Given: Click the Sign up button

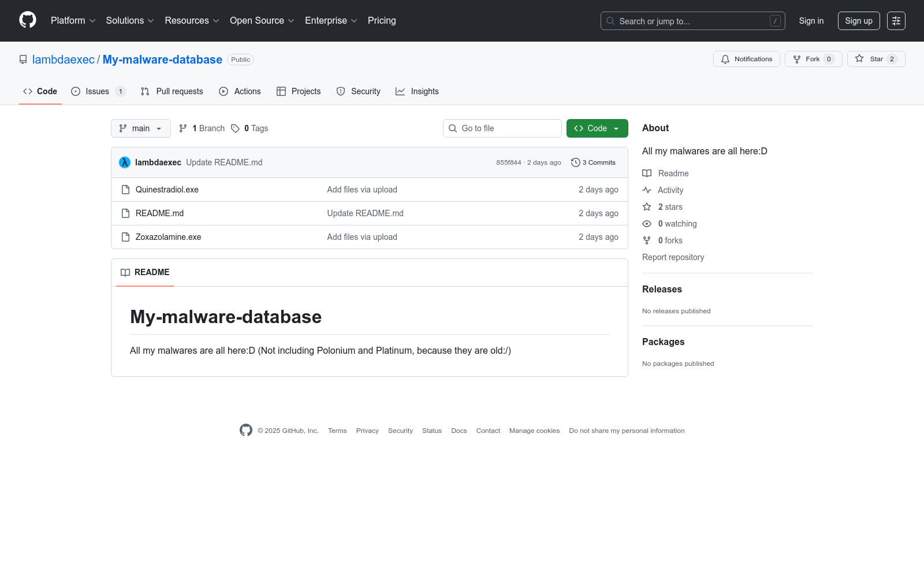Looking at the screenshot, I should tap(859, 21).
